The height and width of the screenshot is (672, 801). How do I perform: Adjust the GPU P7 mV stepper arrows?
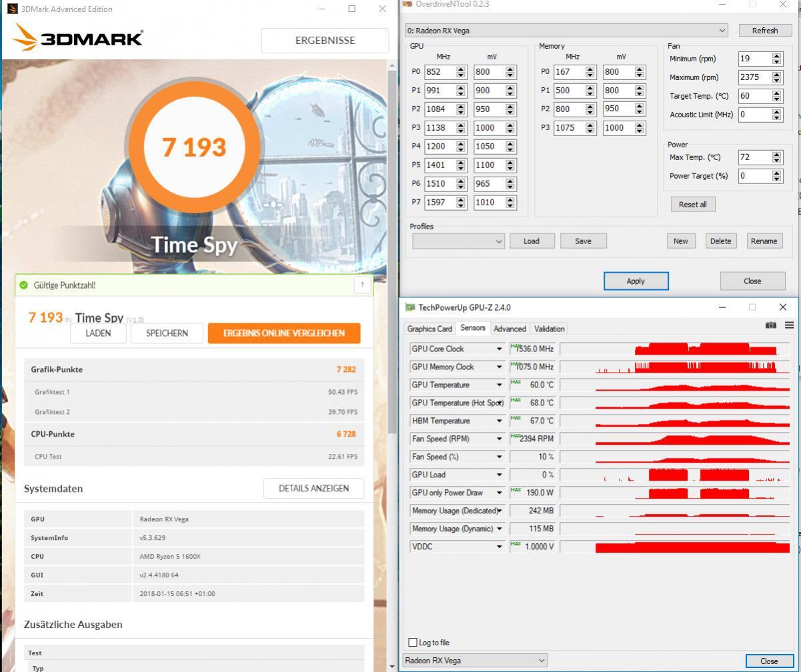coord(510,202)
